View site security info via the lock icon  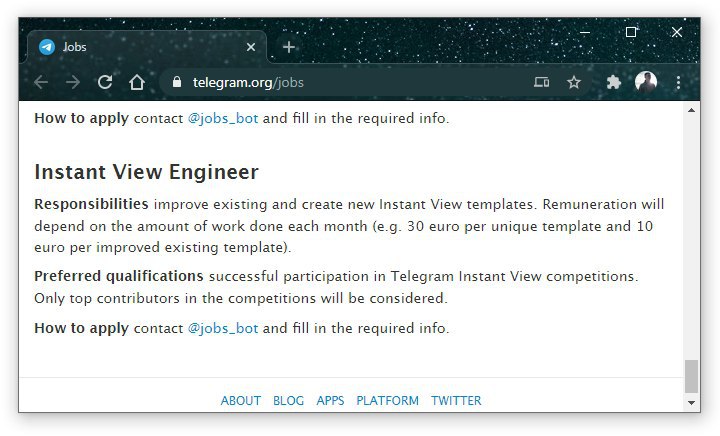point(177,82)
